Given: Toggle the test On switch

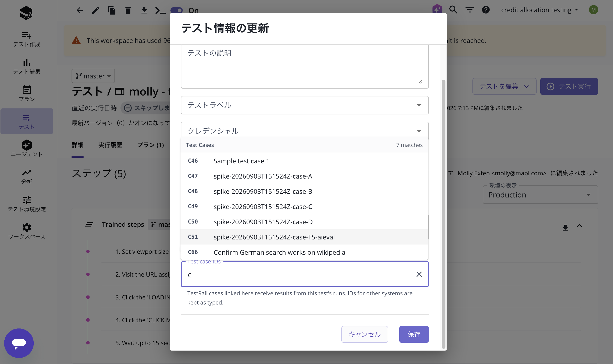Looking at the screenshot, I should [176, 10].
